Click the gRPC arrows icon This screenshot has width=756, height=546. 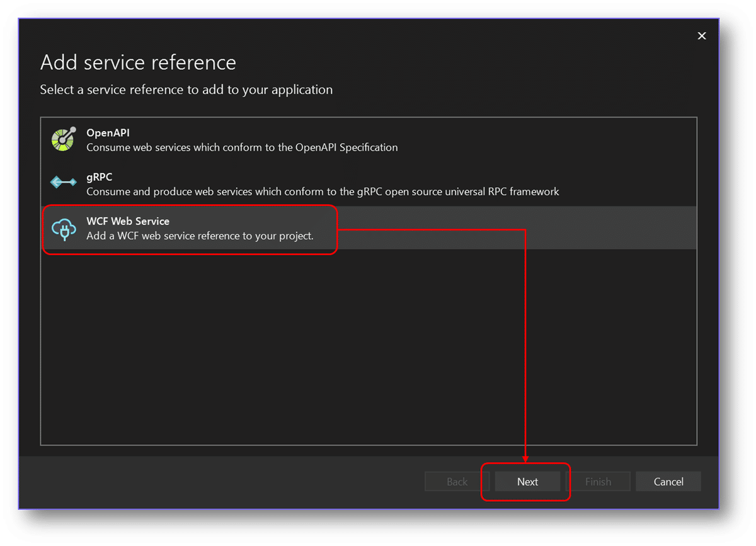point(63,183)
